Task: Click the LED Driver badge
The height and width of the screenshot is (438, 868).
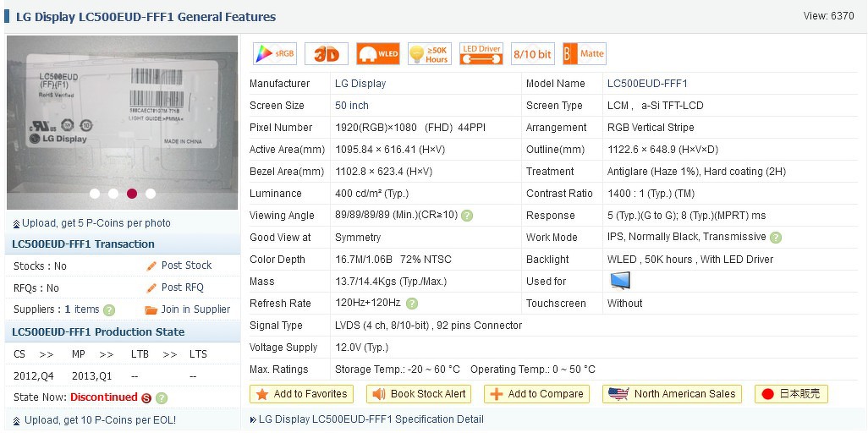Action: coord(481,53)
